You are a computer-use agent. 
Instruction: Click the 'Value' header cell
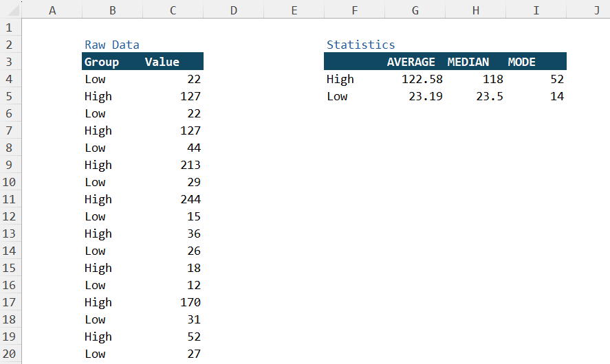tap(173, 62)
